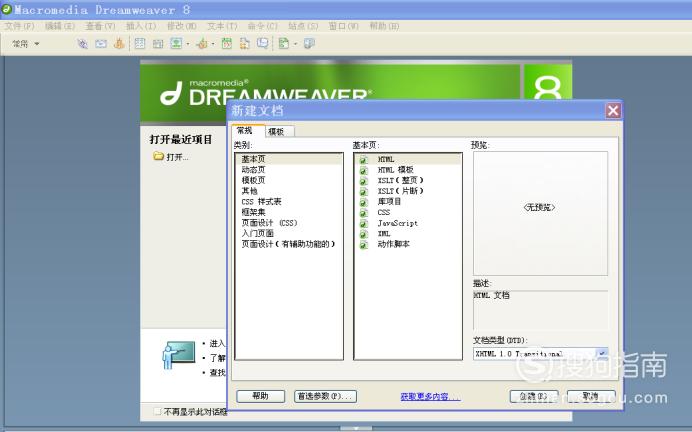
Task: Open the 窗口(W) menu
Action: pyautogui.click(x=344, y=26)
